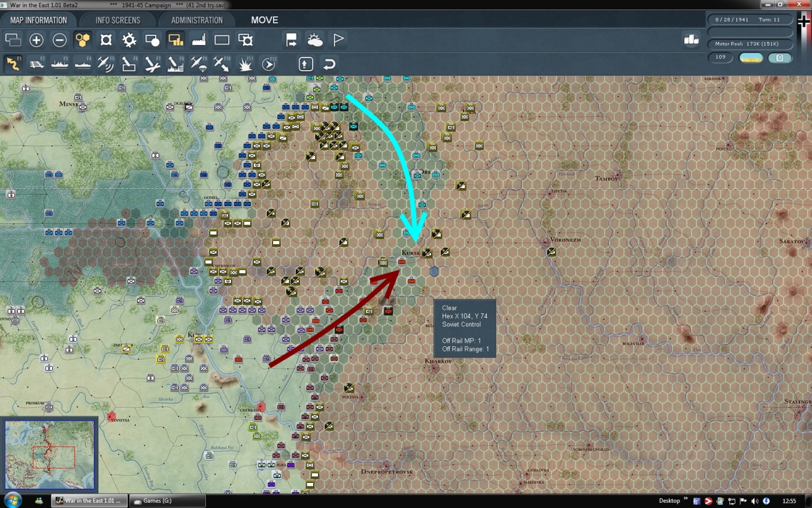Image resolution: width=812 pixels, height=508 pixels.
Task: Click the Motor Pool 173K display
Action: 750,44
